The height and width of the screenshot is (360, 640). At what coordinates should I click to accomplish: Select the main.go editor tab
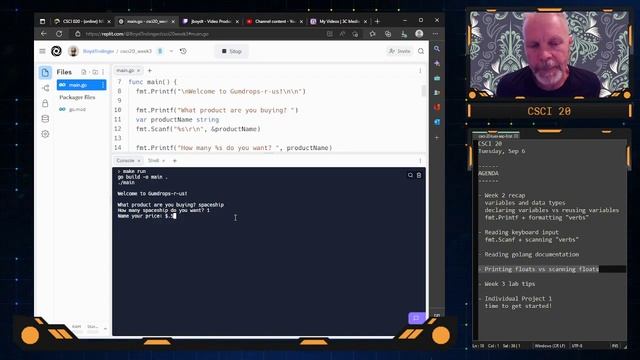click(x=125, y=71)
